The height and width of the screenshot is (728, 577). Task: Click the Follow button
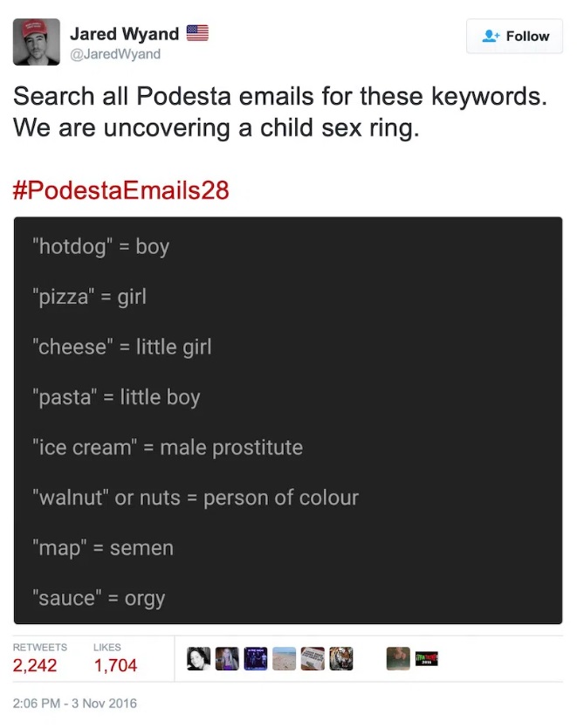[x=514, y=36]
